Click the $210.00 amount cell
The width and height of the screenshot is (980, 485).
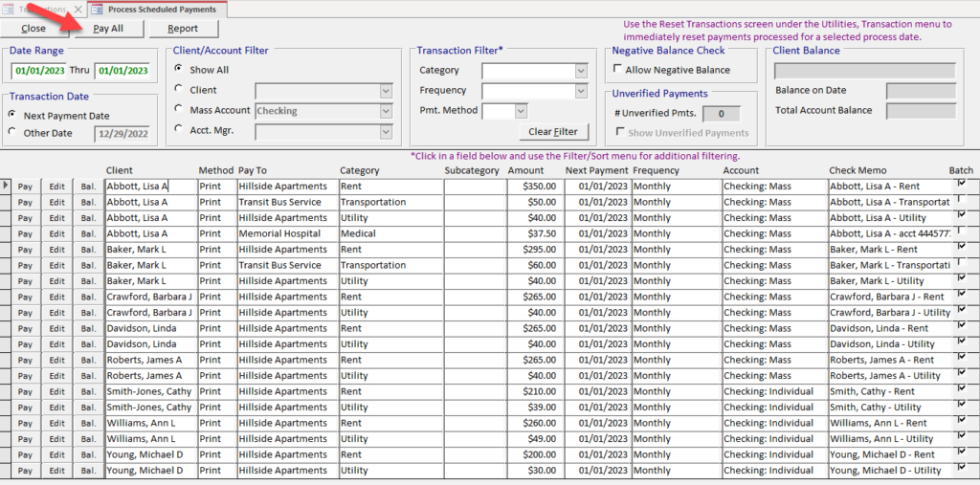click(x=536, y=391)
